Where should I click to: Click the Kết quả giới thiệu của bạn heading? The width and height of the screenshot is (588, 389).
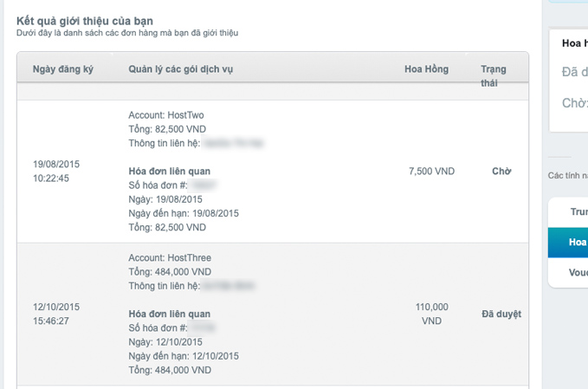point(85,21)
